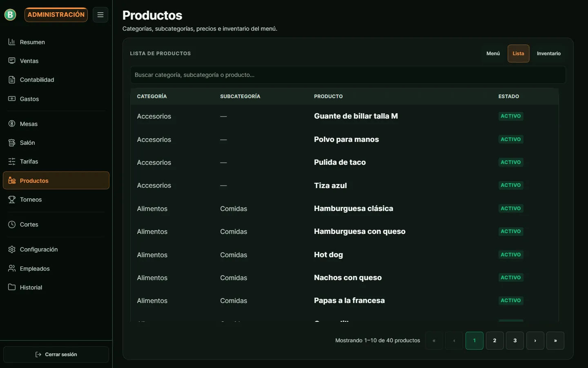588x368 pixels.
Task: Click Comidas subcategory in Nachos row
Action: tap(234, 278)
